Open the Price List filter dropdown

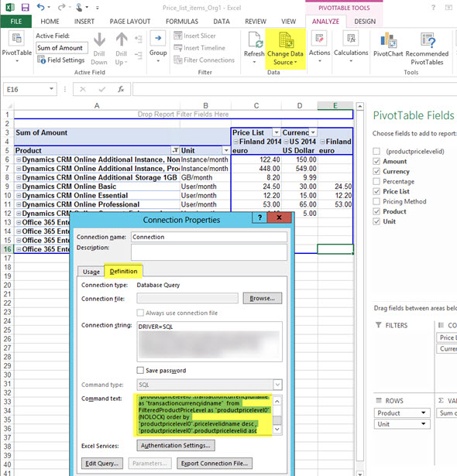(x=277, y=132)
